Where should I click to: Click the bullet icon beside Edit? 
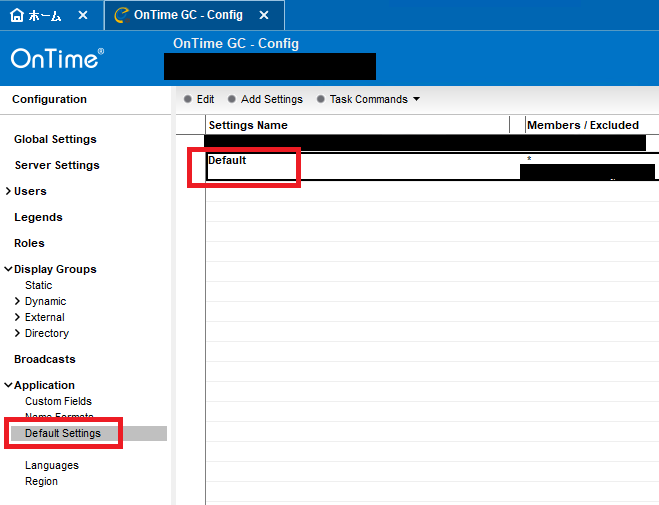[188, 99]
